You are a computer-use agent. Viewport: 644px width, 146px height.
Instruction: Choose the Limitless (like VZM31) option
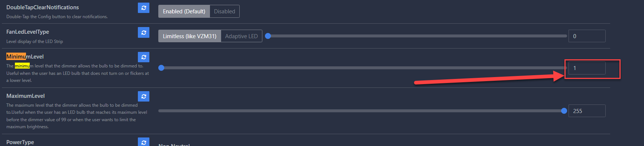click(x=190, y=36)
